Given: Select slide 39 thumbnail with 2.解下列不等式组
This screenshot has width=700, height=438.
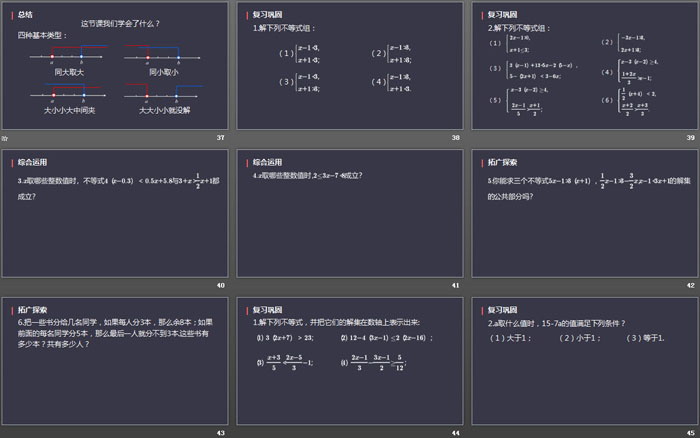Looking at the screenshot, I should click(x=585, y=66).
